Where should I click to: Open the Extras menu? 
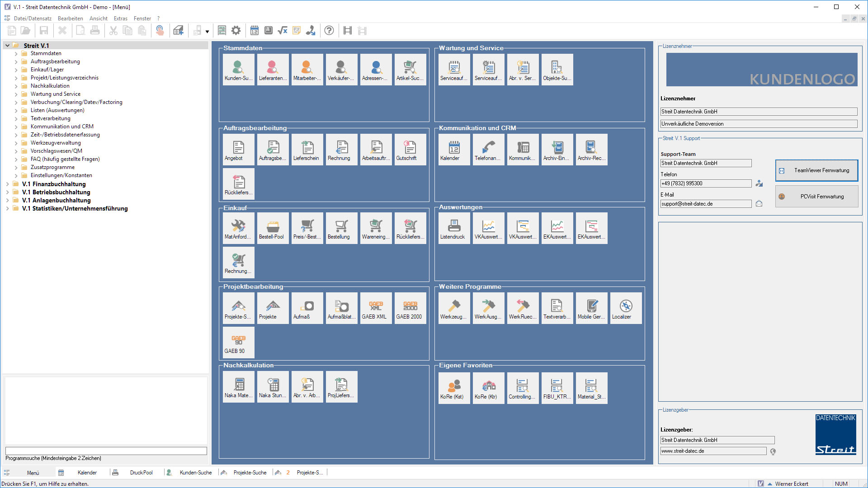pos(120,19)
